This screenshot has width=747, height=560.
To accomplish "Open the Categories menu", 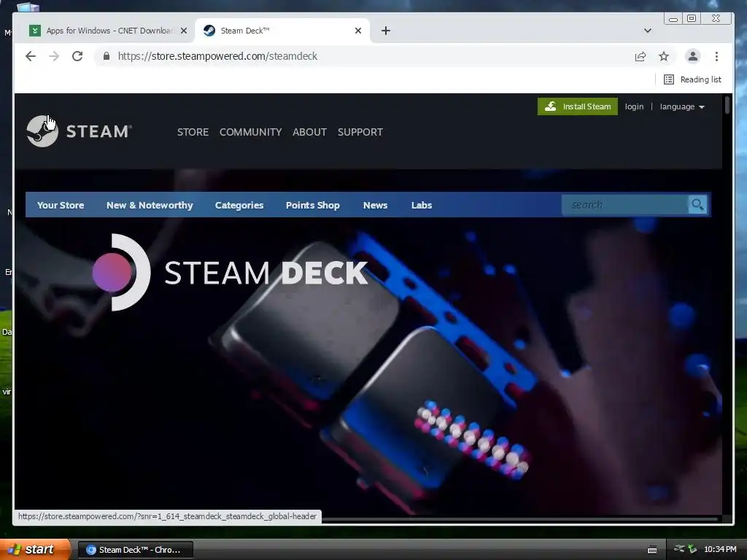I will pyautogui.click(x=239, y=205).
